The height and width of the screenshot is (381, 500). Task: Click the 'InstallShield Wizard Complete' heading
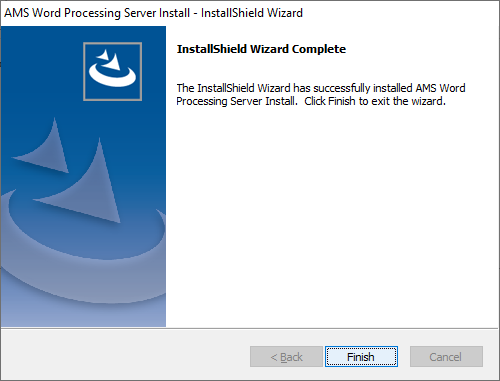[x=261, y=49]
